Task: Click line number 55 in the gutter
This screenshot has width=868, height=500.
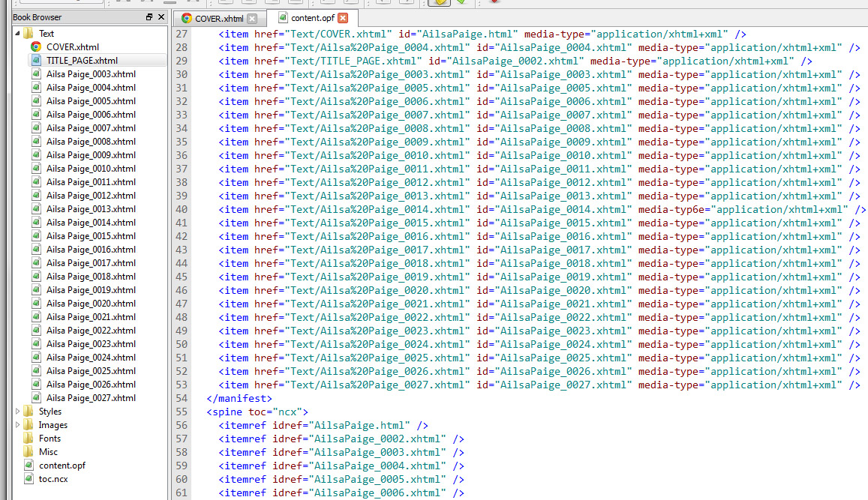Action: [182, 412]
